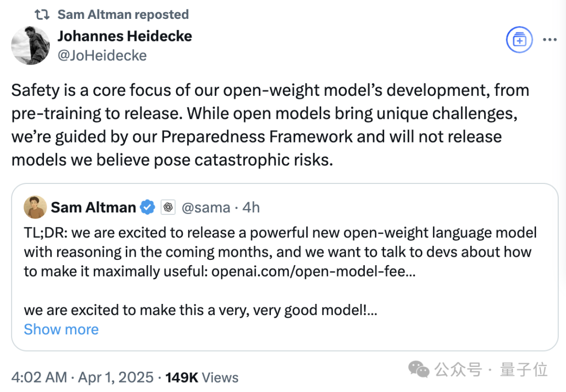This screenshot has width=566, height=392.
Task: Click Johannes Heidecke's profile avatar
Action: click(x=30, y=46)
